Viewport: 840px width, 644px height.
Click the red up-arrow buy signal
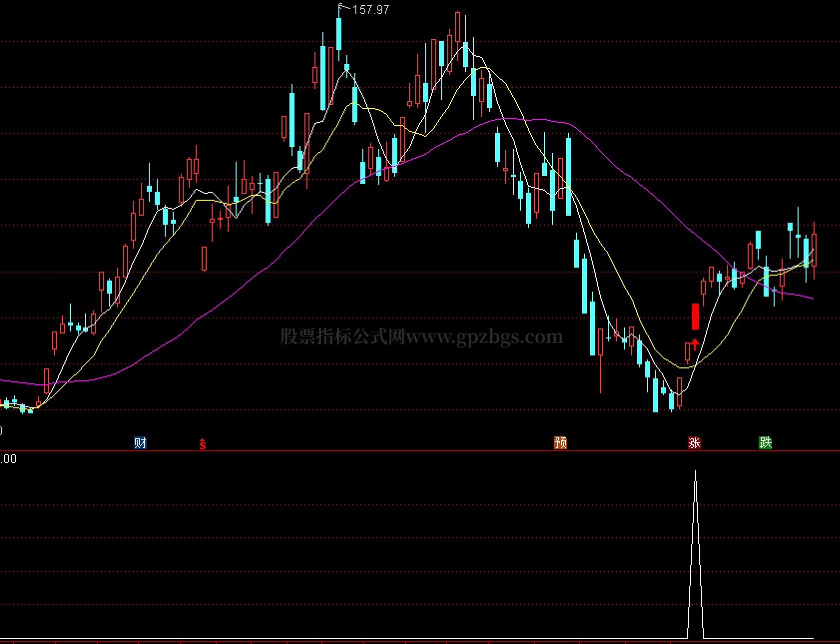click(x=694, y=344)
